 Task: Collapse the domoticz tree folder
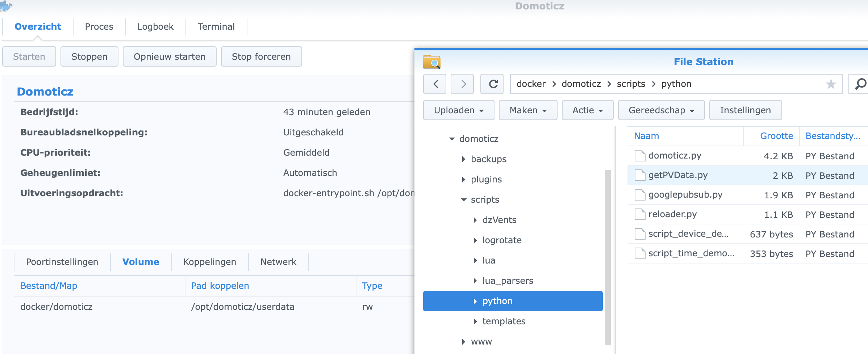click(452, 139)
